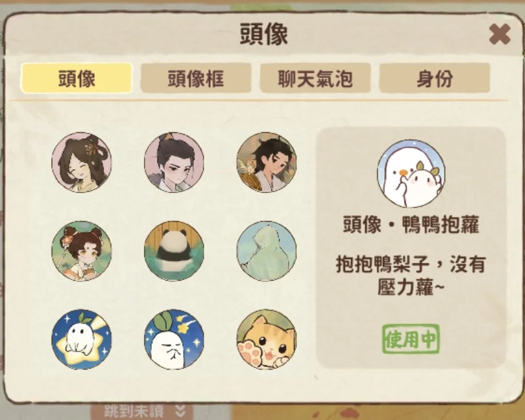Switch to the 頭像 tab
This screenshot has width=525, height=420.
77,78
